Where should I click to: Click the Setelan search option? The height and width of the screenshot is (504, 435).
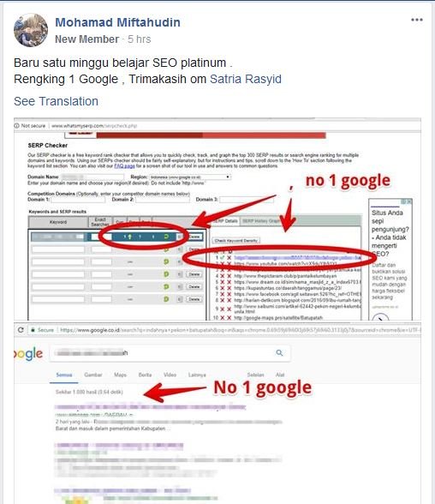pos(255,375)
